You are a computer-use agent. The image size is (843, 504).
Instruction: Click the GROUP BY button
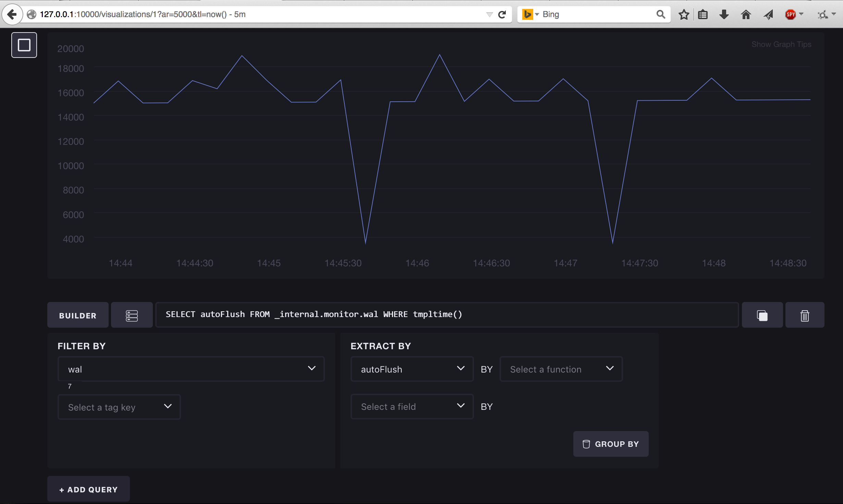point(610,444)
